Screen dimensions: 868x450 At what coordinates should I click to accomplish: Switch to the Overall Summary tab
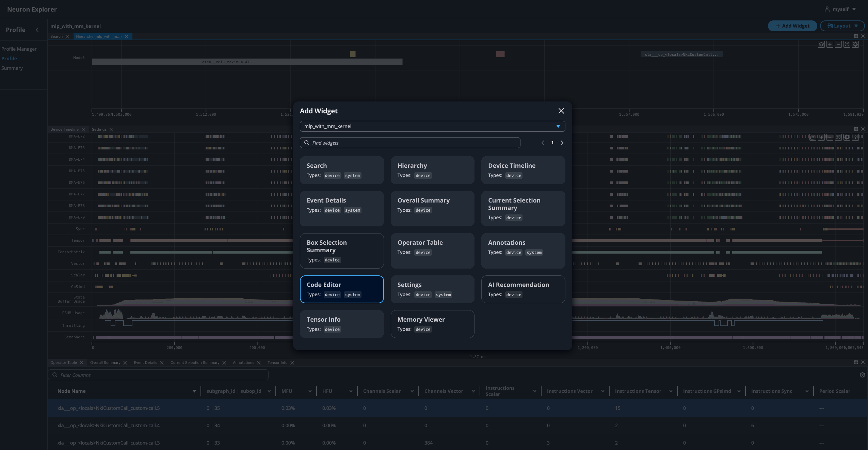point(105,363)
